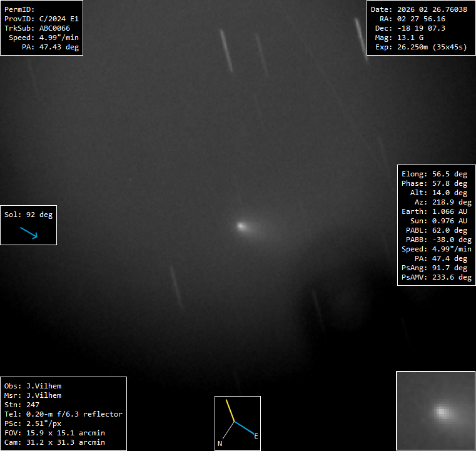The width and height of the screenshot is (476, 451).
Task: Click the N/E compass orientation indicator
Action: coord(238,423)
